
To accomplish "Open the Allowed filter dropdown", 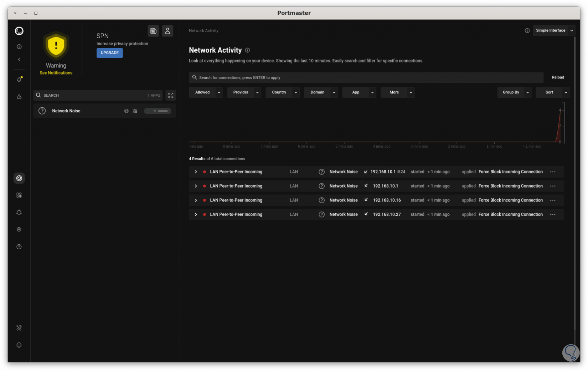I will 206,92.
